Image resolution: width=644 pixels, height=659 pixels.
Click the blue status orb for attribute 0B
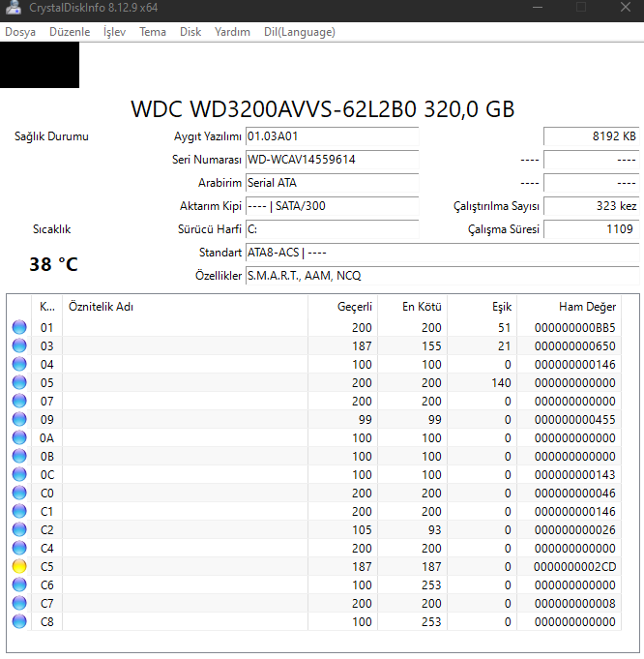(19, 456)
